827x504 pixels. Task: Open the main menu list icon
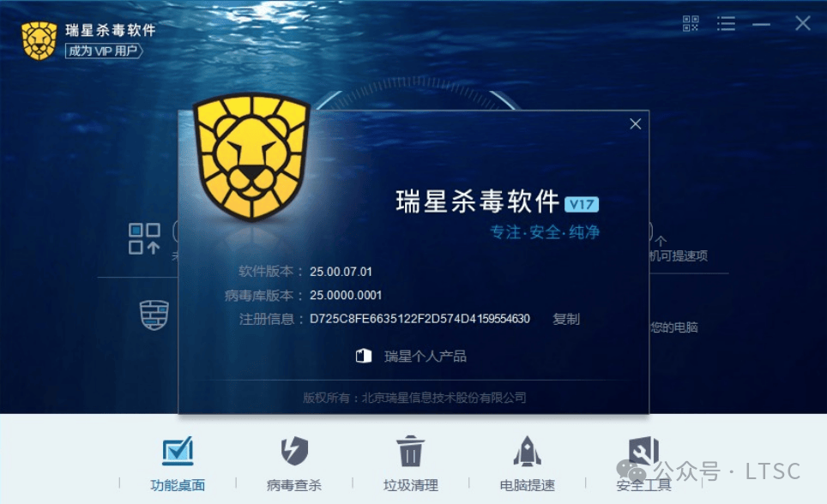(x=726, y=23)
